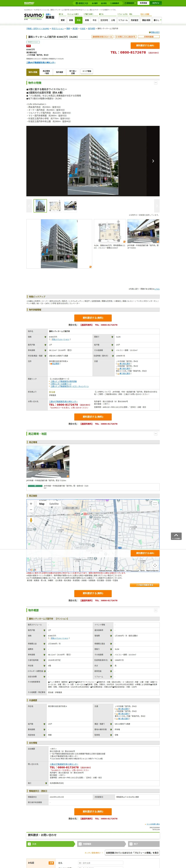Image resolution: width=186 pixels, height=868 pixels.
Task: Advance main photo with the next arrow
Action: pos(153,161)
